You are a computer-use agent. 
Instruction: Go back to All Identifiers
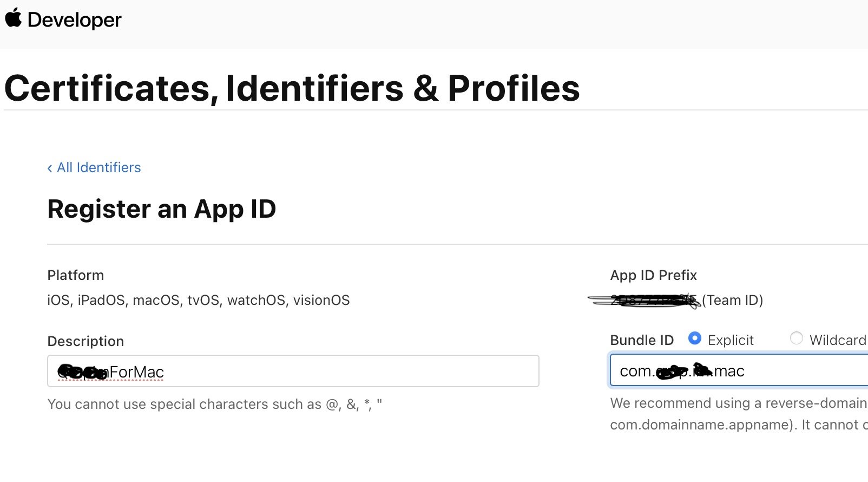pyautogui.click(x=94, y=167)
